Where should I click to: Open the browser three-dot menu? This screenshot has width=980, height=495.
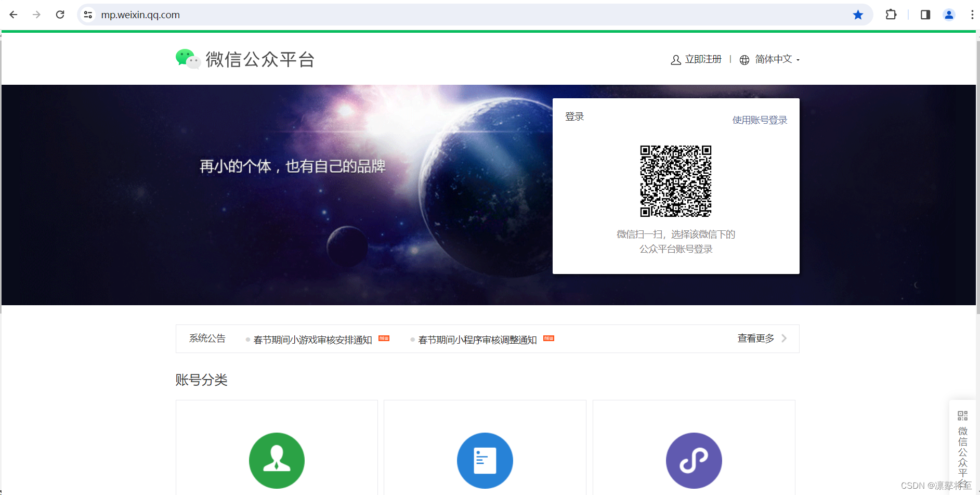[973, 15]
